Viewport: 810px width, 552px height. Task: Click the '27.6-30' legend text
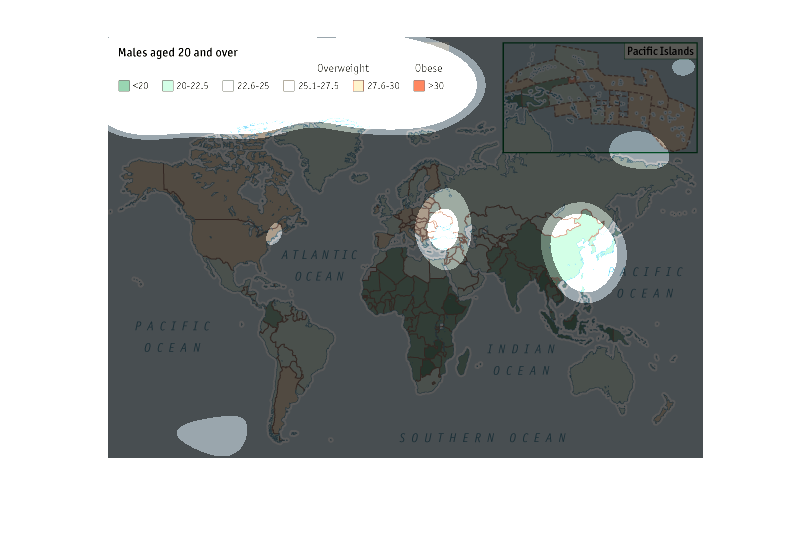tap(383, 86)
